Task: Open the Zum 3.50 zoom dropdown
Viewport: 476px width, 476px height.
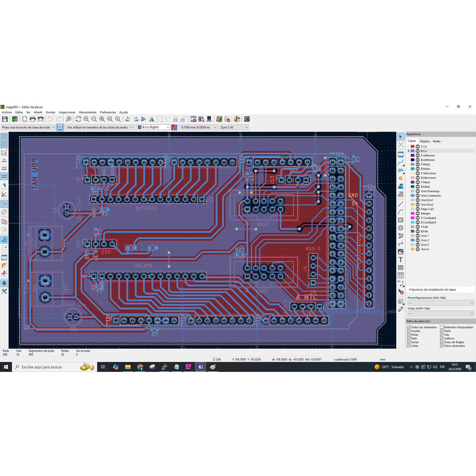Action: tap(234, 127)
